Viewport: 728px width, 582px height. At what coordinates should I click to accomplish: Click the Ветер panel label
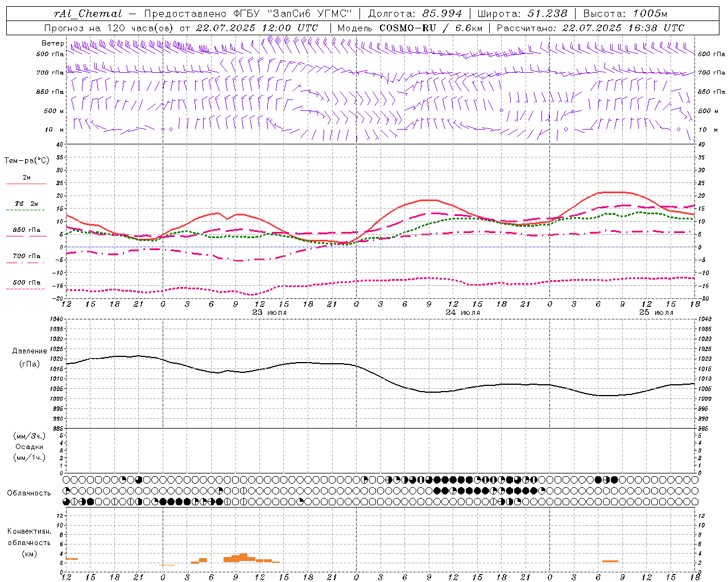coord(52,43)
